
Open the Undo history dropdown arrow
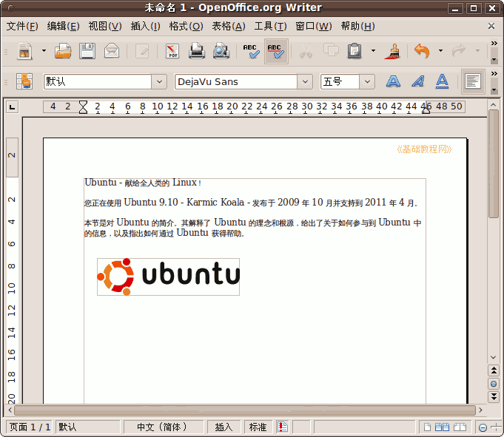tap(440, 51)
